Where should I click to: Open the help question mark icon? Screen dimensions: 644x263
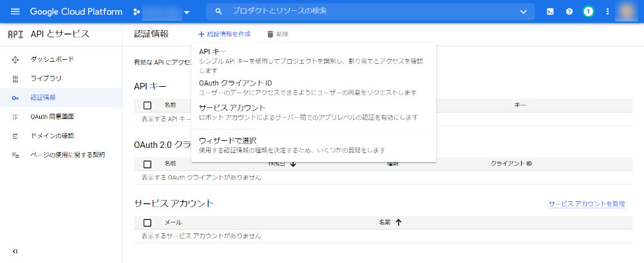(569, 12)
